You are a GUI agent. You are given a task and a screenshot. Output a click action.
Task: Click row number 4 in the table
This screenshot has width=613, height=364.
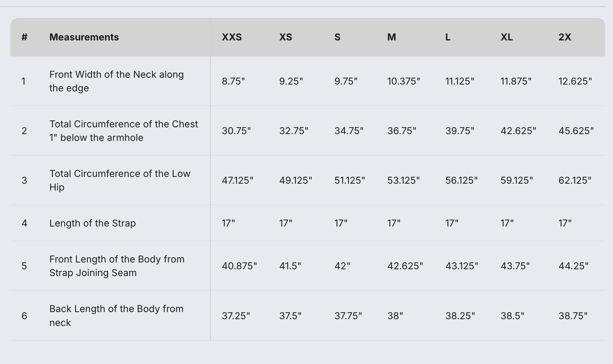click(x=24, y=223)
